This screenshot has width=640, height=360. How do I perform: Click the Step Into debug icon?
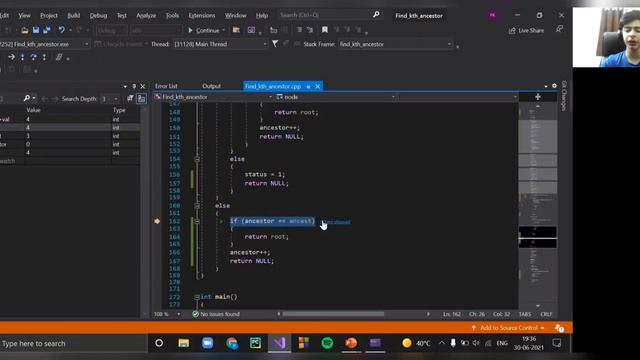point(22,57)
